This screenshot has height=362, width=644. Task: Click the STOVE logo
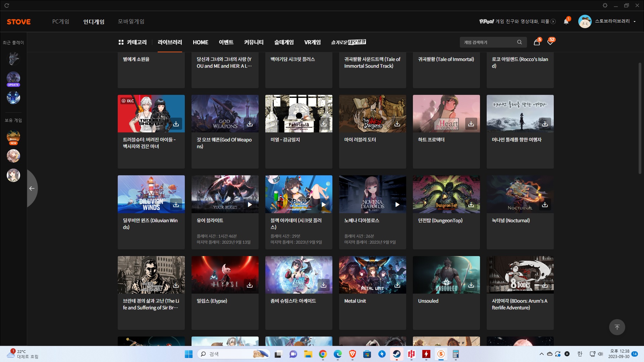tap(19, 22)
